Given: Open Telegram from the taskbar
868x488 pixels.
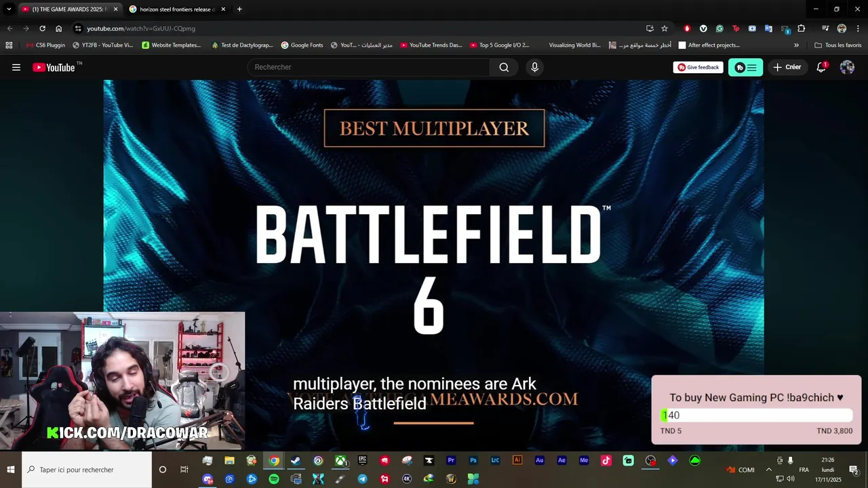Looking at the screenshot, I should tap(363, 479).
